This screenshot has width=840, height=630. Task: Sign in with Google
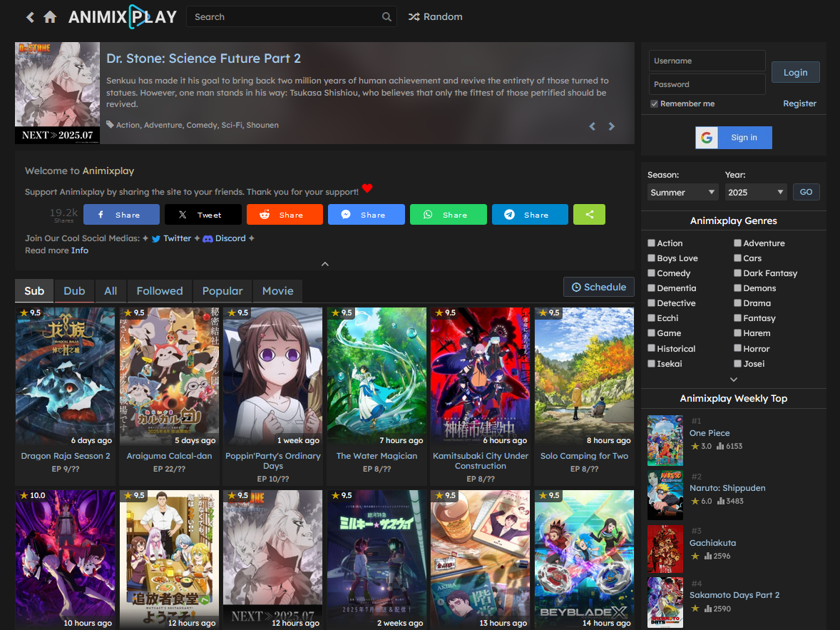coord(733,138)
